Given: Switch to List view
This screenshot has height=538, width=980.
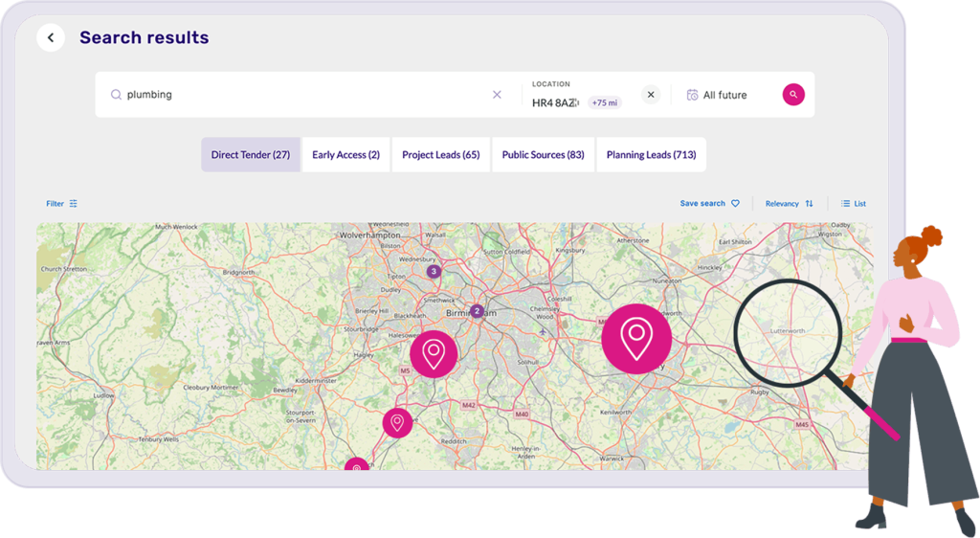Looking at the screenshot, I should [x=853, y=204].
